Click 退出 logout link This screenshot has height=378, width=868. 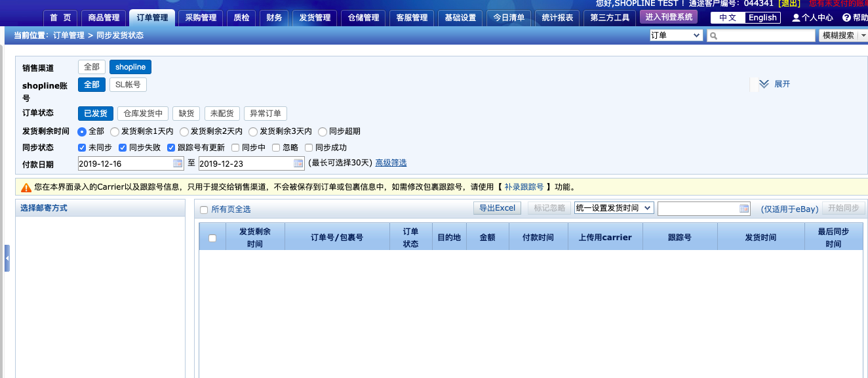coord(789,3)
